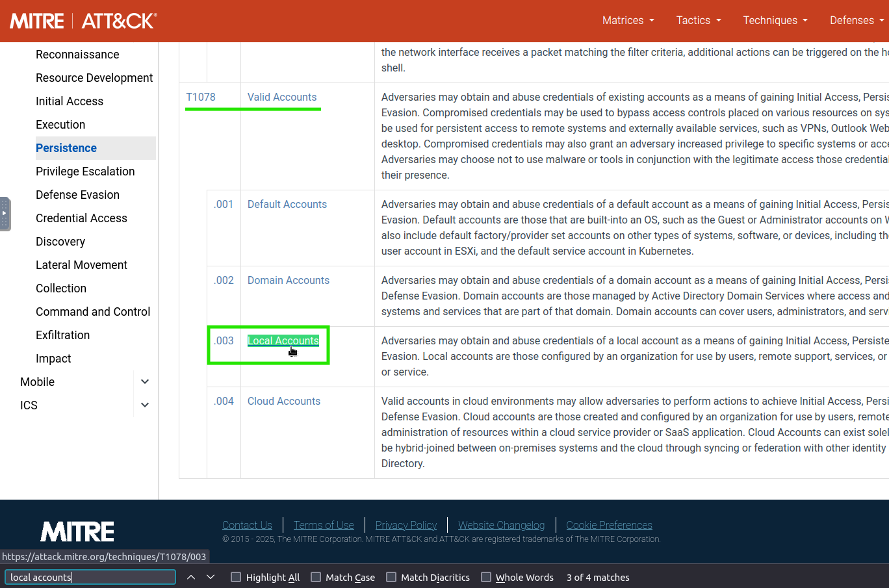The height and width of the screenshot is (588, 889).
Task: Turn on Whole Words checkbox
Action: click(486, 577)
